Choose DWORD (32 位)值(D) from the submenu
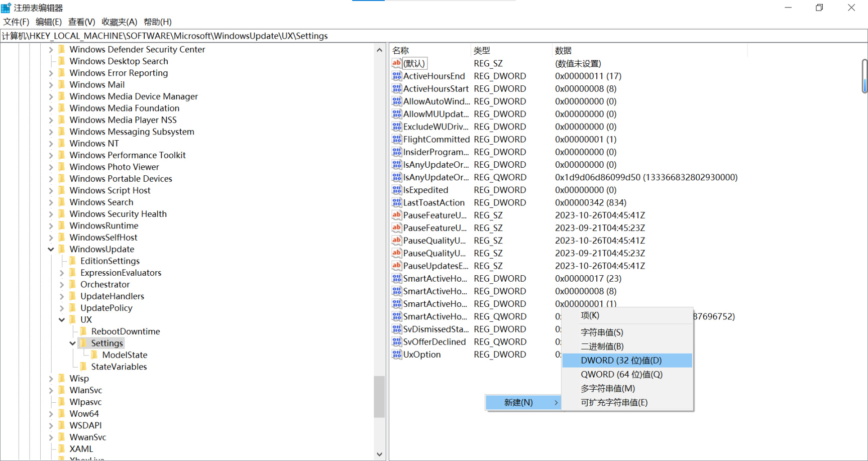 click(x=627, y=361)
